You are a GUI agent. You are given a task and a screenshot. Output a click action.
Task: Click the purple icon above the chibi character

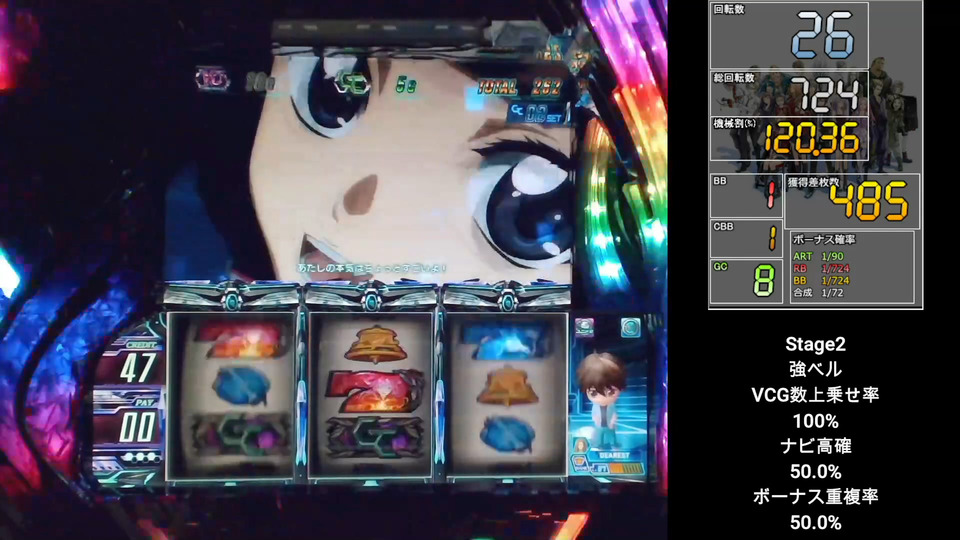pos(585,327)
